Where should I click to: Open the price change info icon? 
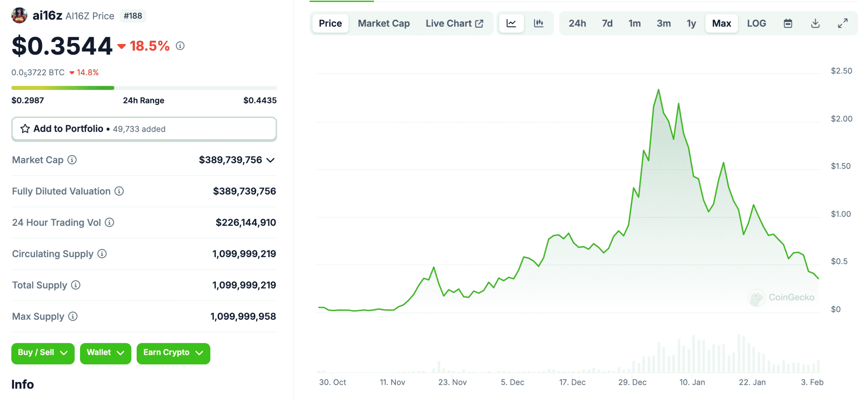click(x=180, y=46)
